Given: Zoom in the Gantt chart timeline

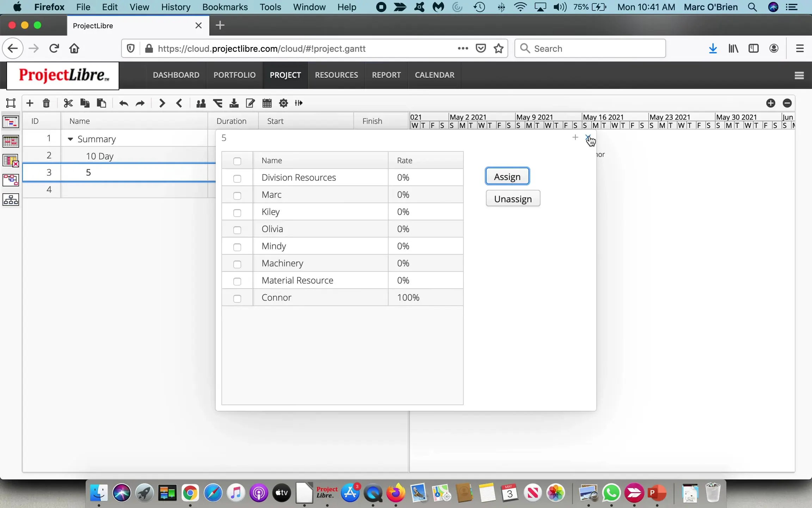Looking at the screenshot, I should 770,103.
